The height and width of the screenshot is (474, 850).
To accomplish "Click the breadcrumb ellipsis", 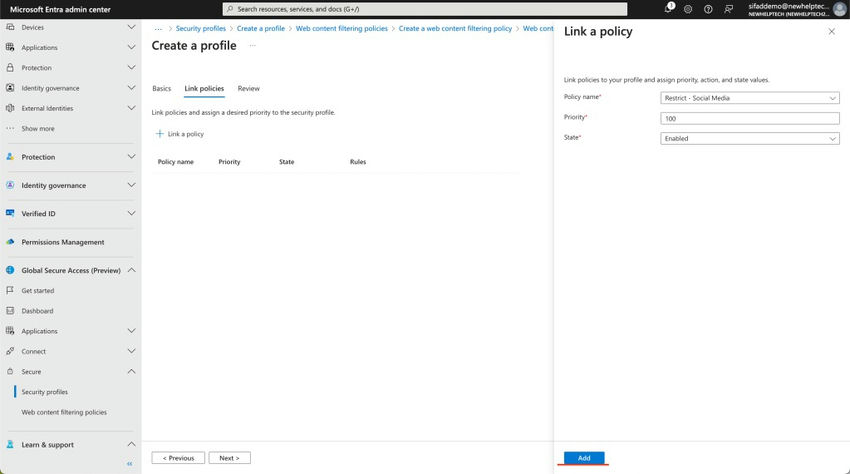I will [x=158, y=29].
